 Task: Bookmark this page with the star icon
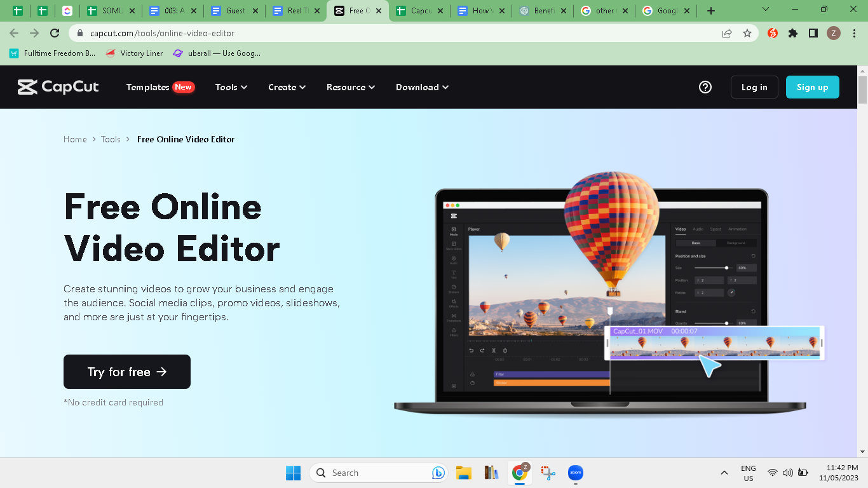tap(747, 33)
